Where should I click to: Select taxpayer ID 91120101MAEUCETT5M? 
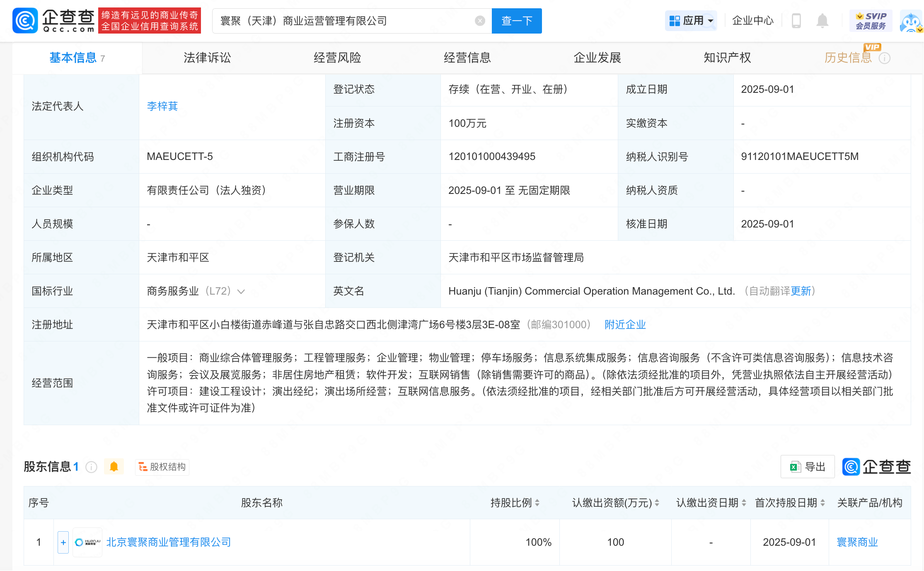[800, 157]
